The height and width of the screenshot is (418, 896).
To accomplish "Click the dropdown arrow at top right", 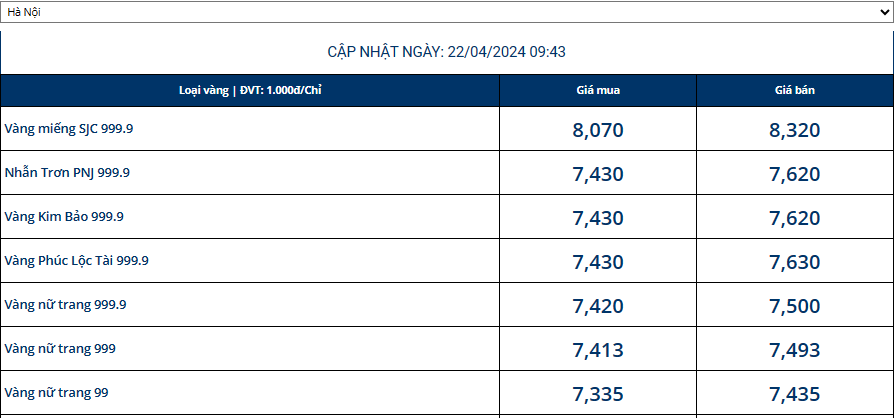I will [881, 12].
